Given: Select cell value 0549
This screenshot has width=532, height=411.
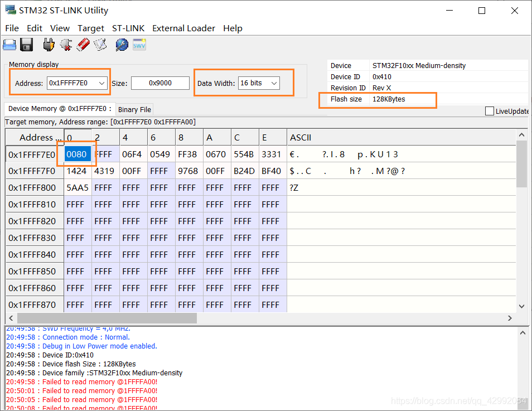Looking at the screenshot, I should click(x=161, y=154).
